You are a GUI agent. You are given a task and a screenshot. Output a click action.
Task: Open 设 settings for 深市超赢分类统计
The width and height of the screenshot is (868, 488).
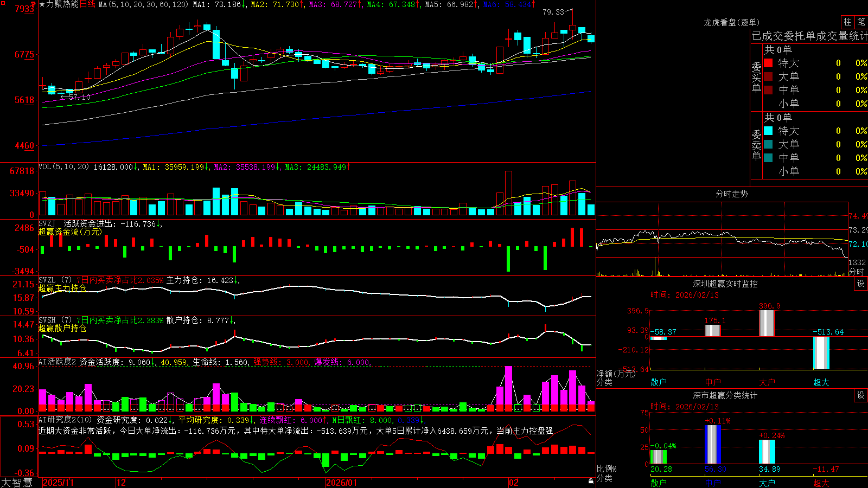click(861, 395)
